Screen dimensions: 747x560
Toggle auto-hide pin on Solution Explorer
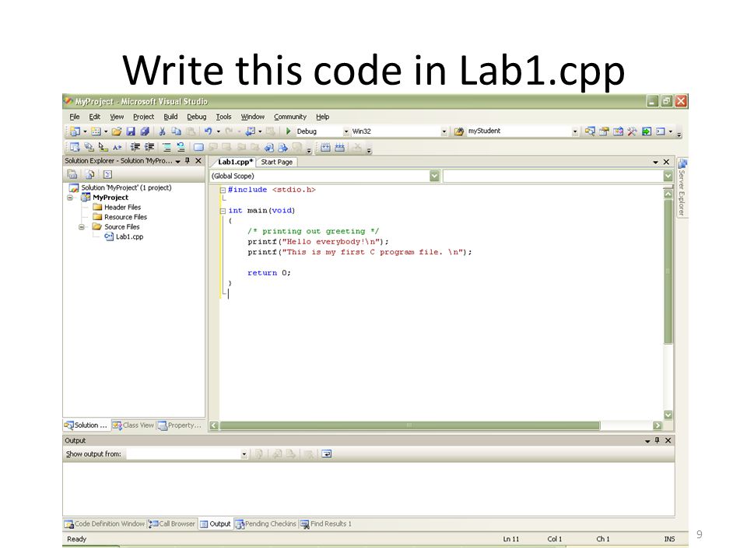(188, 161)
